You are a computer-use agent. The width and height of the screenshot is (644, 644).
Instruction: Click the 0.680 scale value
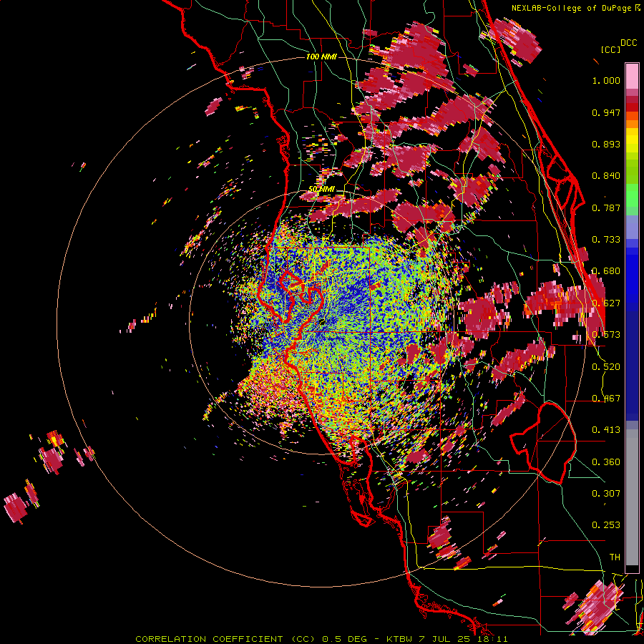pyautogui.click(x=606, y=271)
